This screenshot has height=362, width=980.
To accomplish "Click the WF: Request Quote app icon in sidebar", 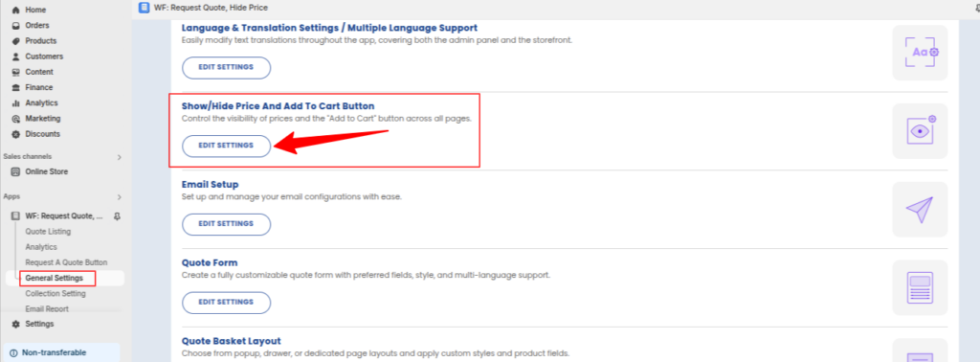I will point(15,216).
